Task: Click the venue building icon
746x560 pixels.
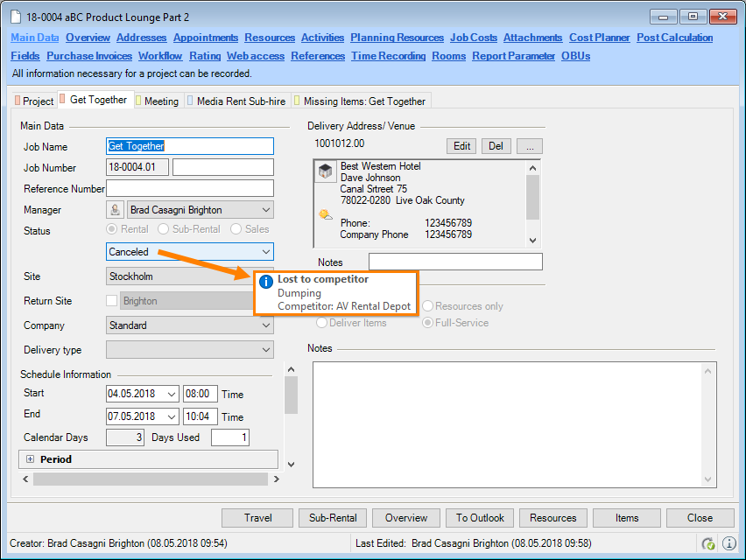Action: [x=325, y=171]
